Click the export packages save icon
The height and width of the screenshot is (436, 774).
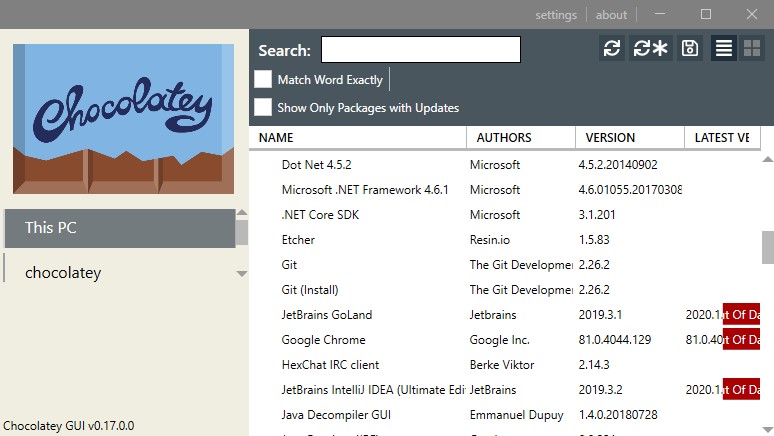point(690,48)
